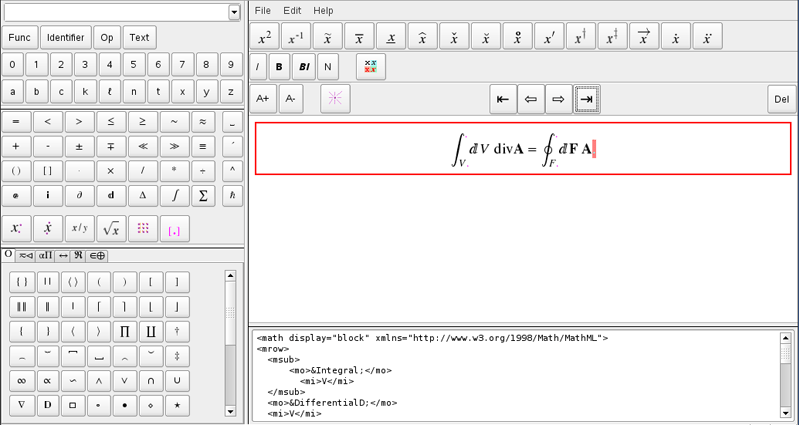Insert a matrix with the pink grid icon
799x425 pixels.
(x=143, y=228)
